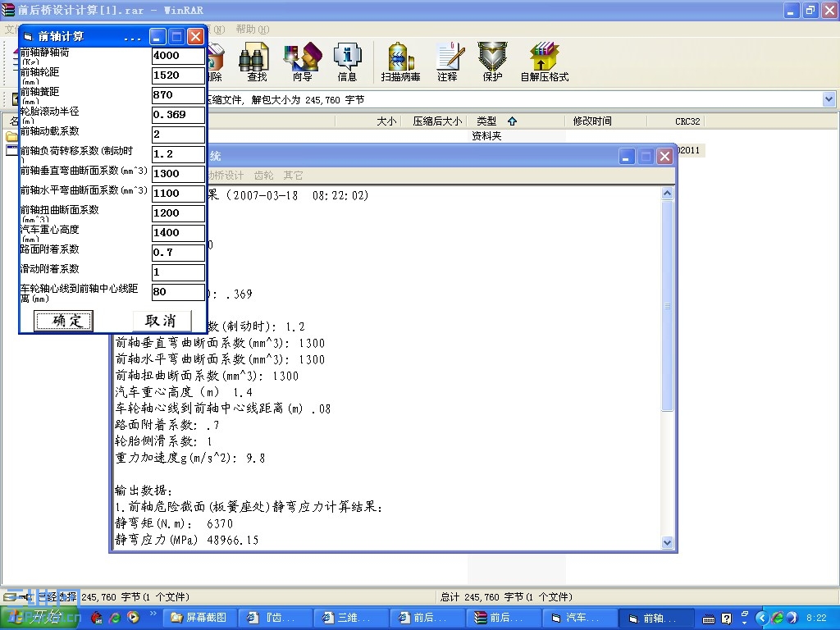840x630 pixels.
Task: Click the results window scrollbar thumb
Action: 667,306
